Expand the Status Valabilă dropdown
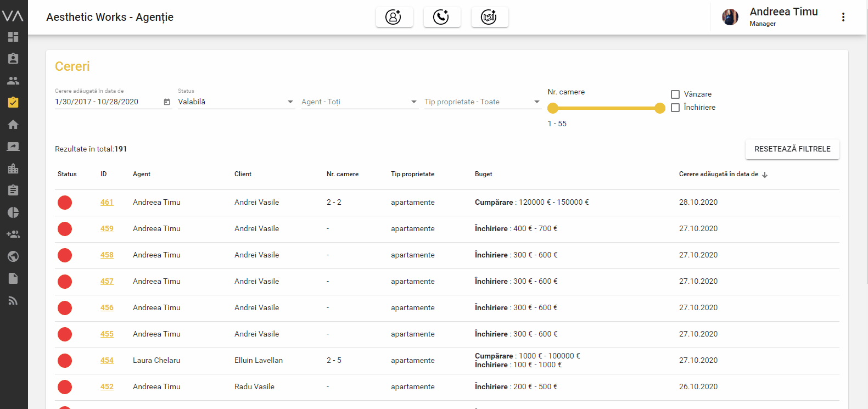 236,102
